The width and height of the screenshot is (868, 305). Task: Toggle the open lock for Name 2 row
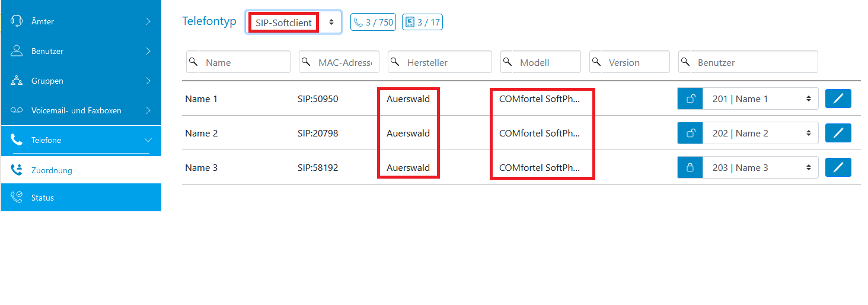(690, 134)
